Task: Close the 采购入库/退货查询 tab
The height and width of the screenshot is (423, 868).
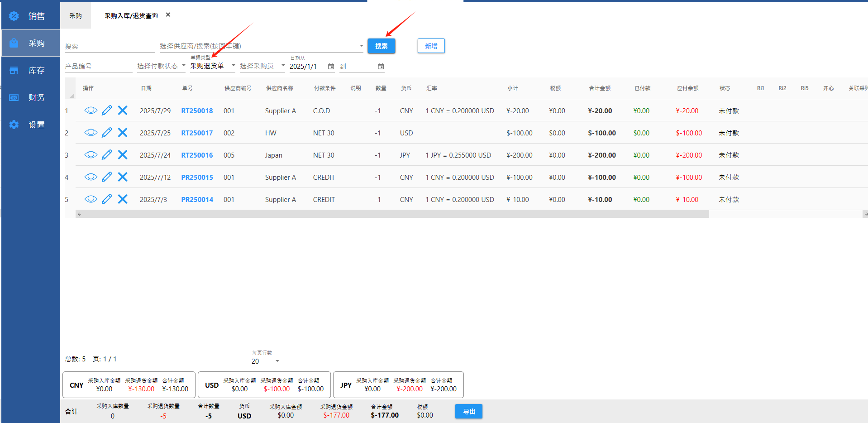Action: click(x=168, y=15)
